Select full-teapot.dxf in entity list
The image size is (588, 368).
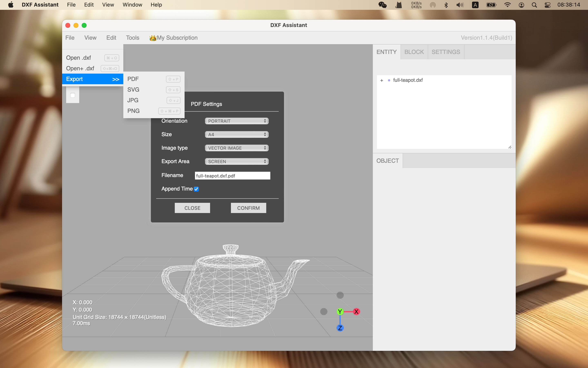(x=408, y=80)
